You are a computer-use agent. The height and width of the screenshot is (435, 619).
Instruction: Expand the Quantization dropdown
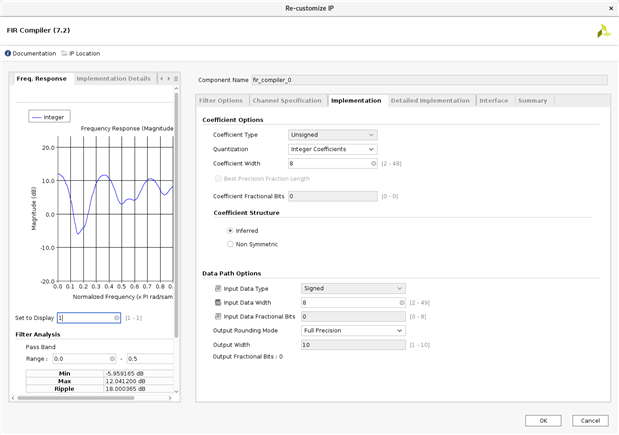click(x=332, y=149)
